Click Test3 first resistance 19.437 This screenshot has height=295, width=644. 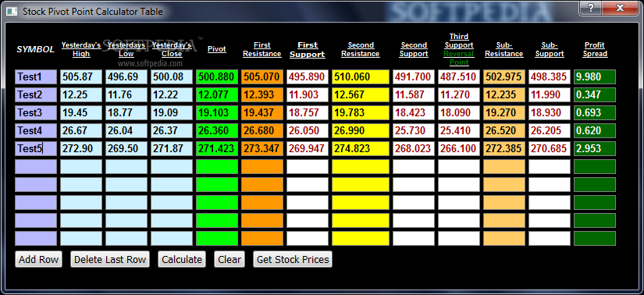[262, 112]
